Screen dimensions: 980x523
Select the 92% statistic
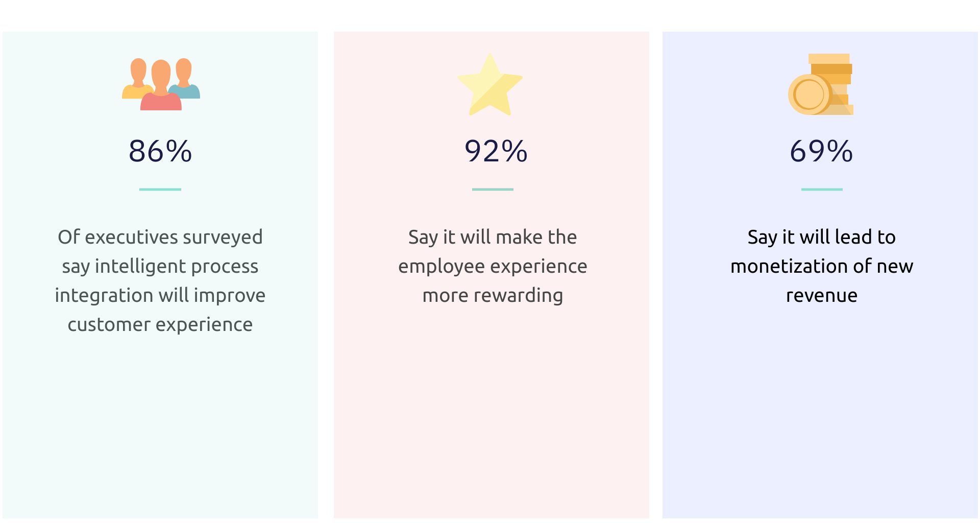pos(496,151)
